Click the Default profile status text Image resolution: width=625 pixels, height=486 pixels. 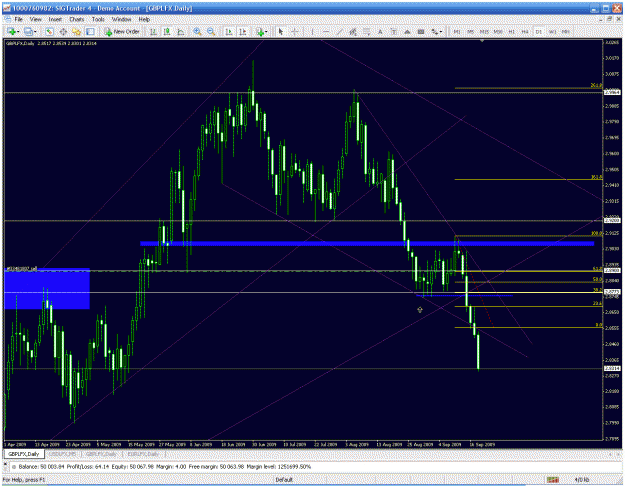coord(284,480)
